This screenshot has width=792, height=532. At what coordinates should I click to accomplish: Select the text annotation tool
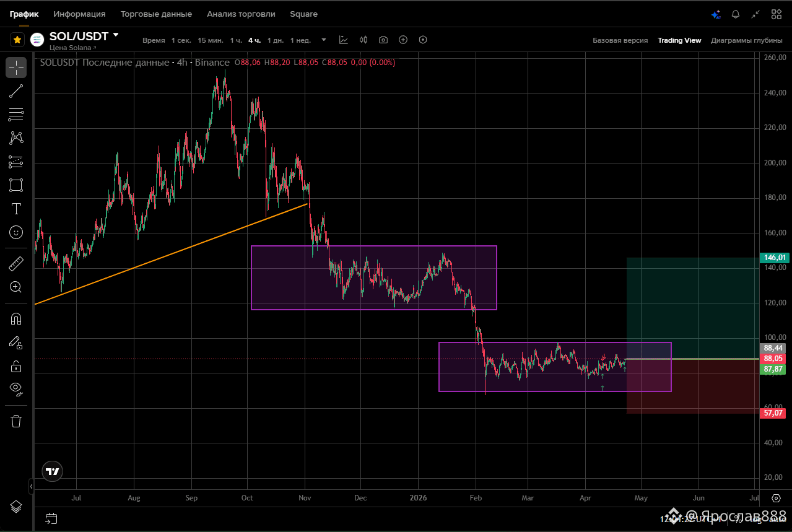pyautogui.click(x=16, y=209)
